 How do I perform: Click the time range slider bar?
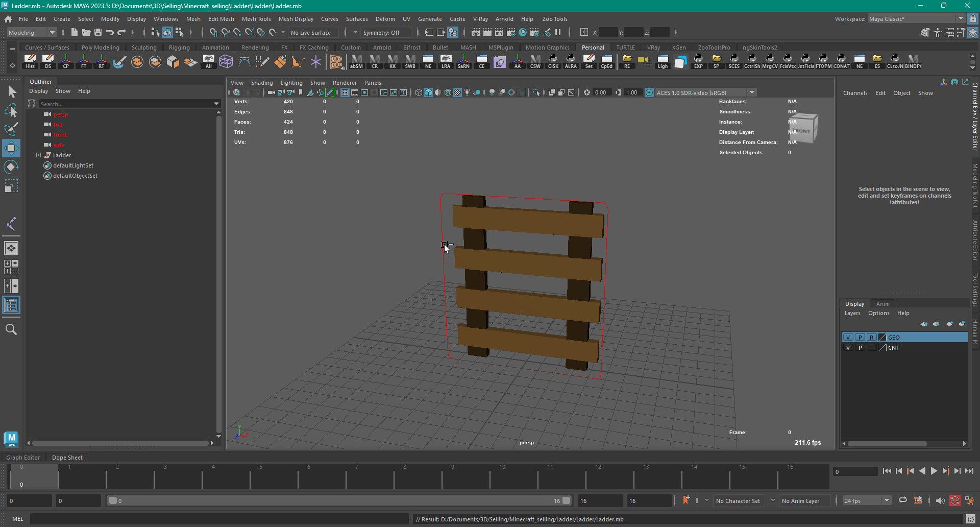(339, 500)
